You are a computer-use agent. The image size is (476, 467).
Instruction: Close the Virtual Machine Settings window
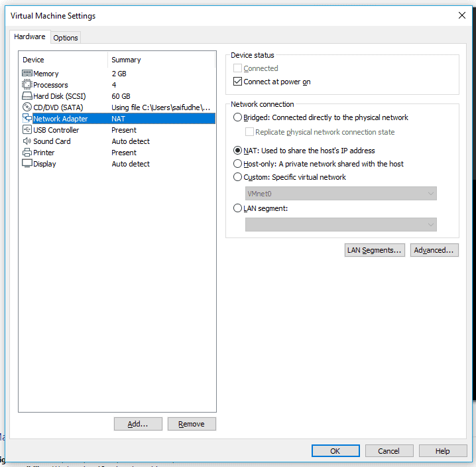pyautogui.click(x=461, y=15)
